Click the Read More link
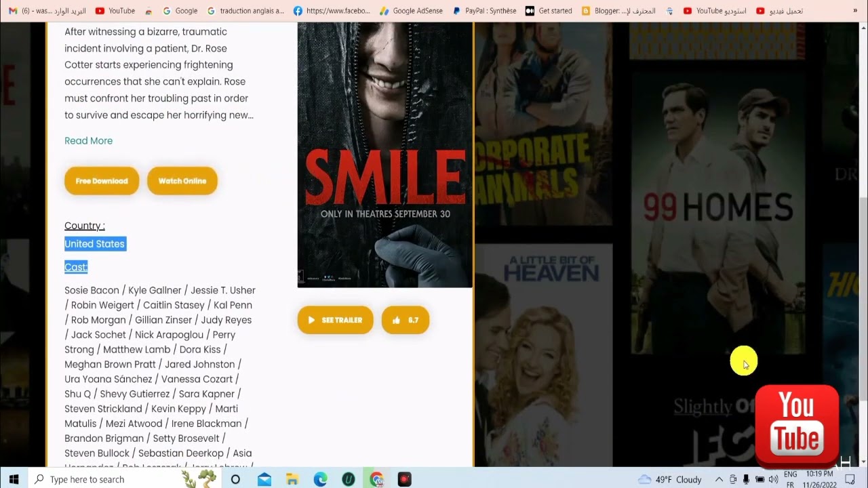The image size is (868, 488). pyautogui.click(x=88, y=141)
